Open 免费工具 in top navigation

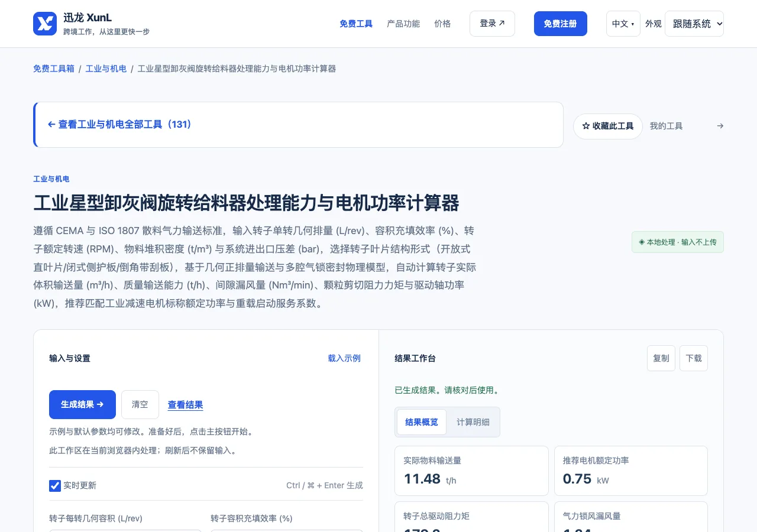pos(356,24)
